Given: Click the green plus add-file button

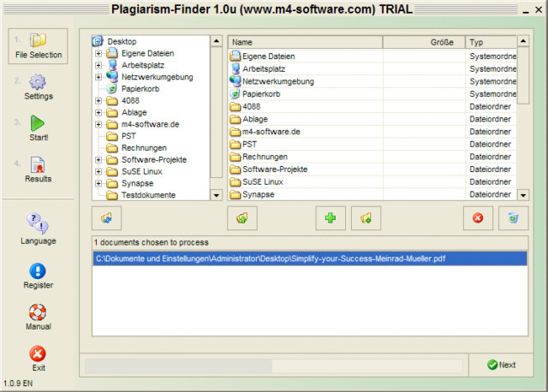Looking at the screenshot, I should [x=331, y=218].
